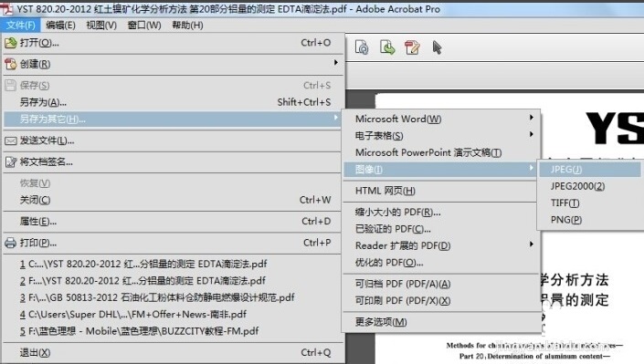Viewport: 644px width, 364px height.
Task: Click the export file toolbar icon
Action: tap(387, 47)
